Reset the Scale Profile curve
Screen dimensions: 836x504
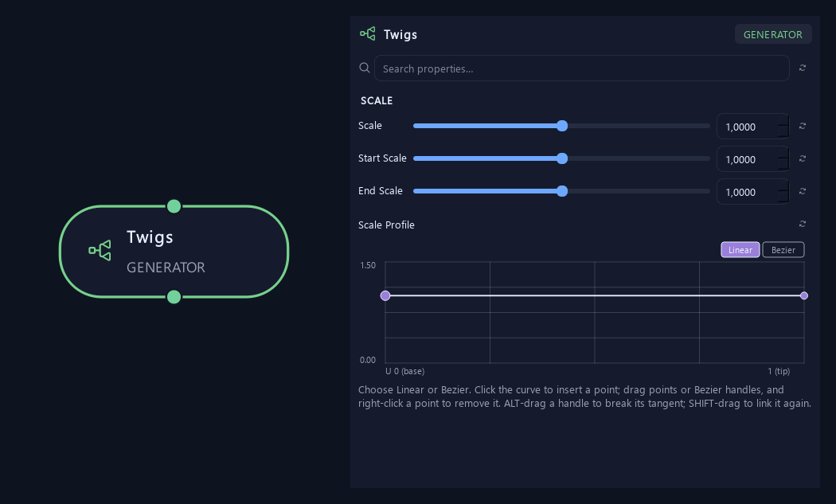pyautogui.click(x=803, y=224)
